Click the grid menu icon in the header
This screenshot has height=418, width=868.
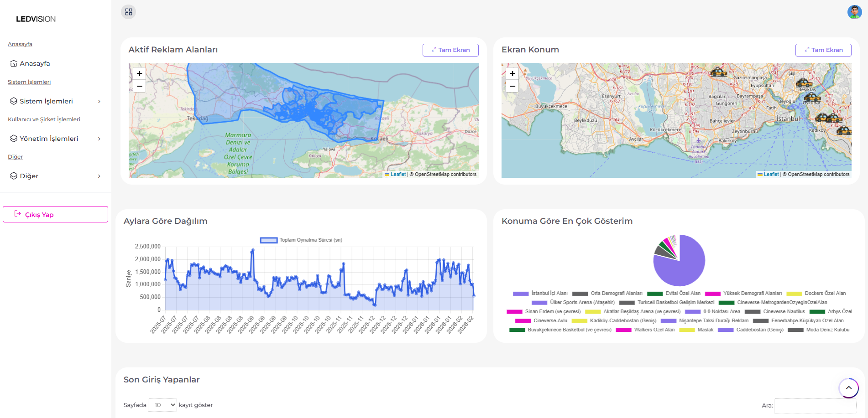click(128, 12)
